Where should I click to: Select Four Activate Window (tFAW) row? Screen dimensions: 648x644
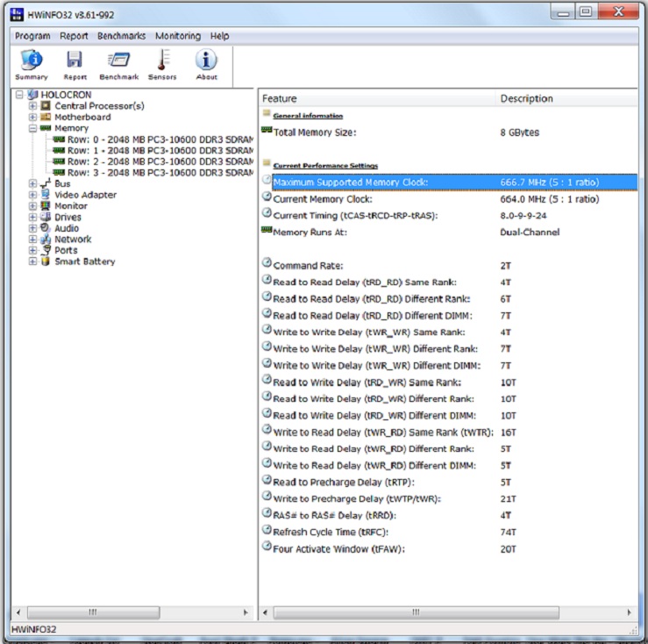click(x=448, y=549)
